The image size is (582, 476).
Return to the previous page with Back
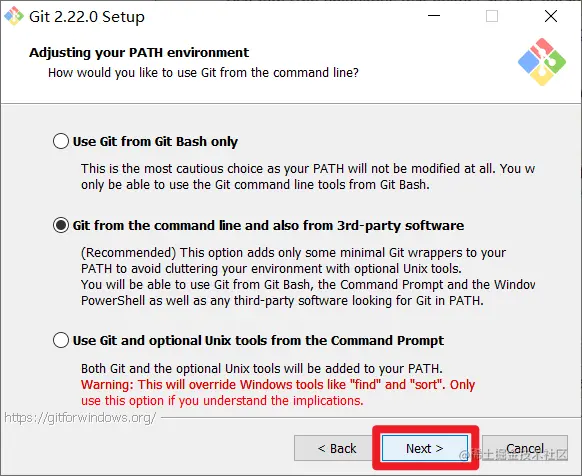point(336,448)
